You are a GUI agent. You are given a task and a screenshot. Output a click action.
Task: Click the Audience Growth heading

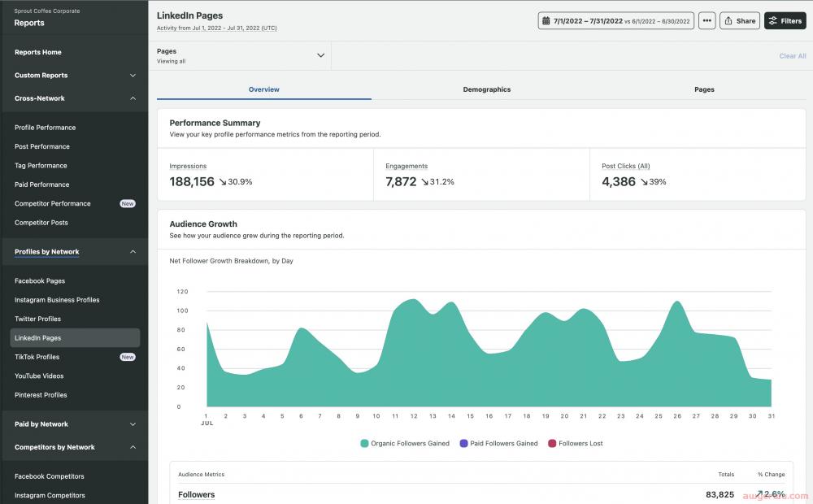click(203, 224)
